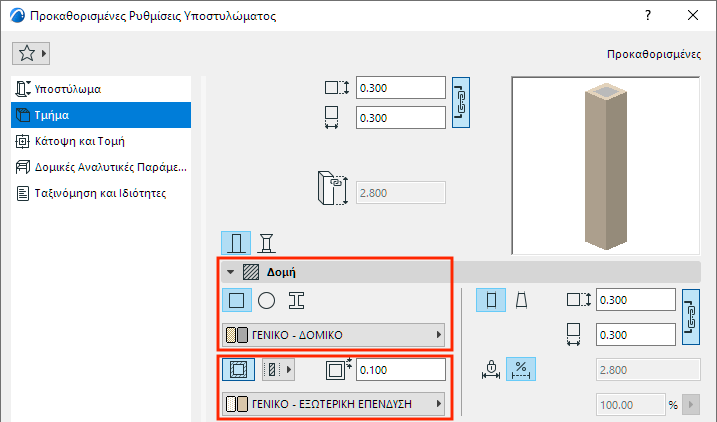This screenshot has width=717, height=422.
Task: Click the 3D column preview
Action: click(x=605, y=166)
